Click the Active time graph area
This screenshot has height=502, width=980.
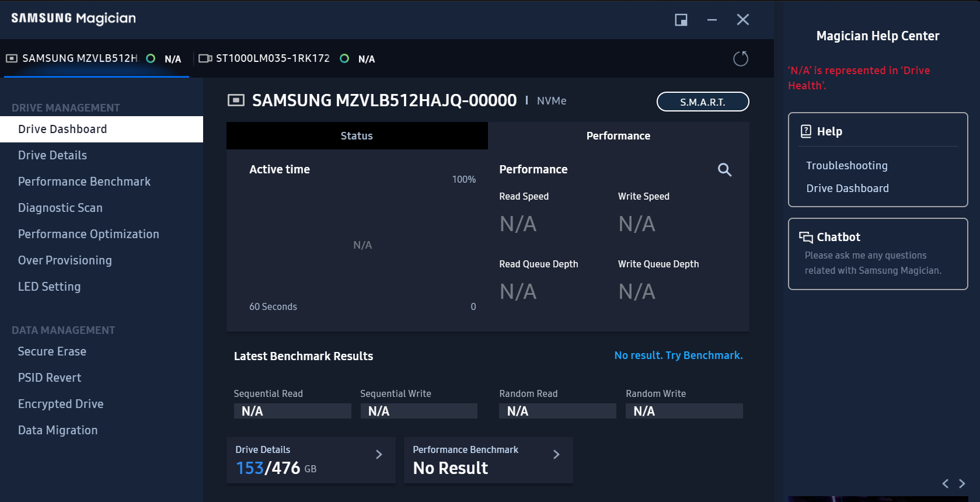click(x=362, y=245)
